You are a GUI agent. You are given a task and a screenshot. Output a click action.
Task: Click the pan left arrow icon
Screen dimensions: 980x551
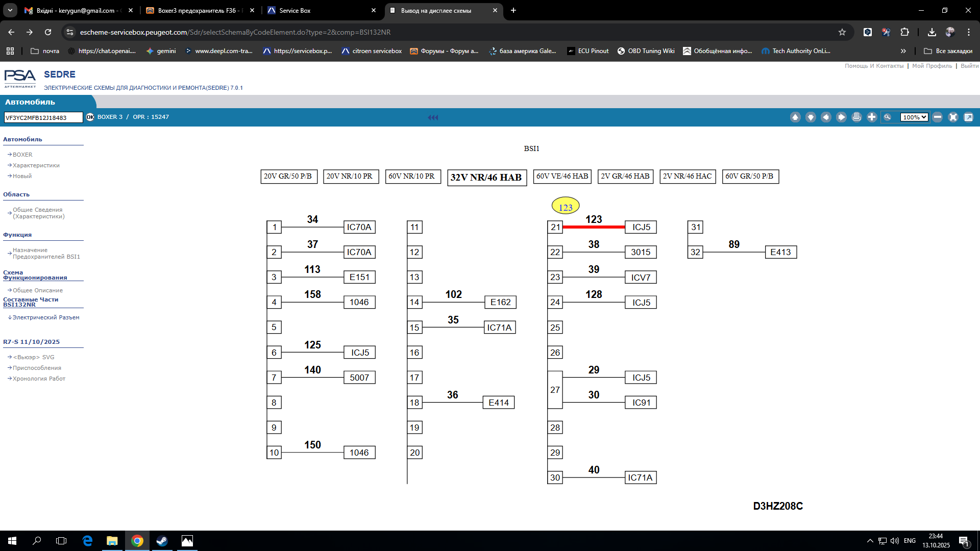coord(826,117)
